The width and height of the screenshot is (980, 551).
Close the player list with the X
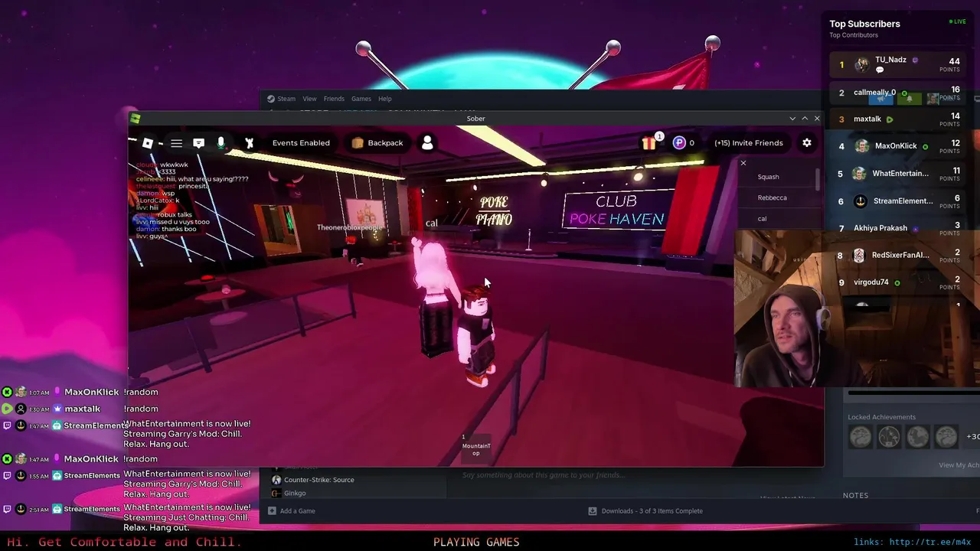tap(743, 163)
